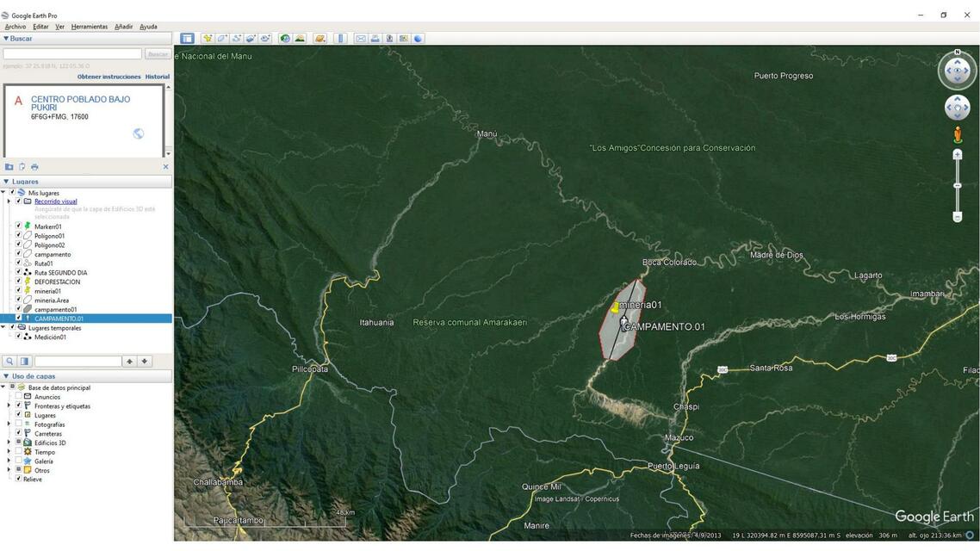The width and height of the screenshot is (980, 551).
Task: Click the zoom-in plus on the map slider
Action: (957, 154)
